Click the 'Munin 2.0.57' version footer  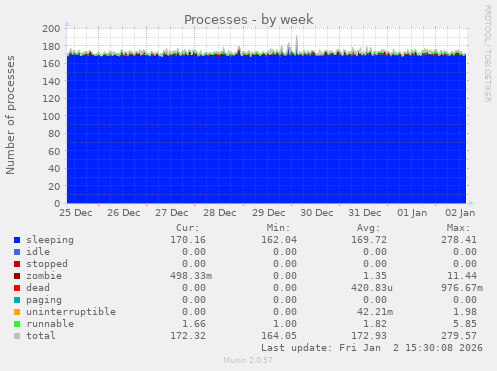click(x=248, y=360)
